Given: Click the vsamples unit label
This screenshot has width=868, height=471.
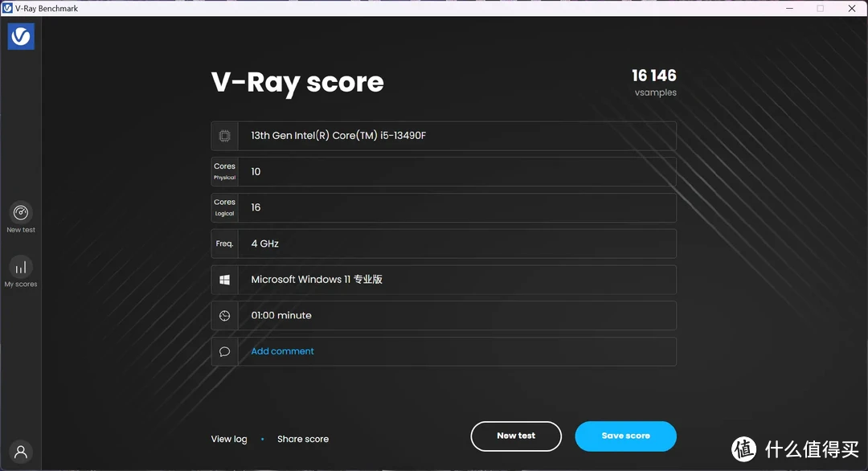Looking at the screenshot, I should pyautogui.click(x=656, y=92).
